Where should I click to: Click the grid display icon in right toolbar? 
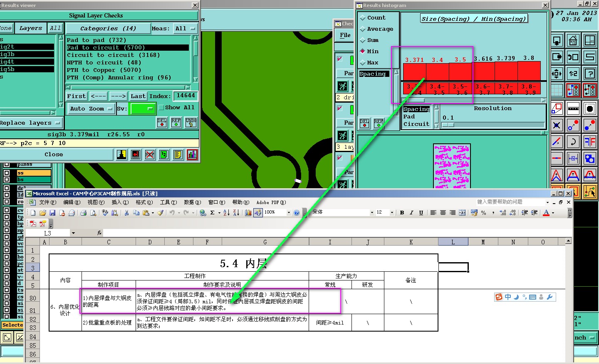coord(557,90)
